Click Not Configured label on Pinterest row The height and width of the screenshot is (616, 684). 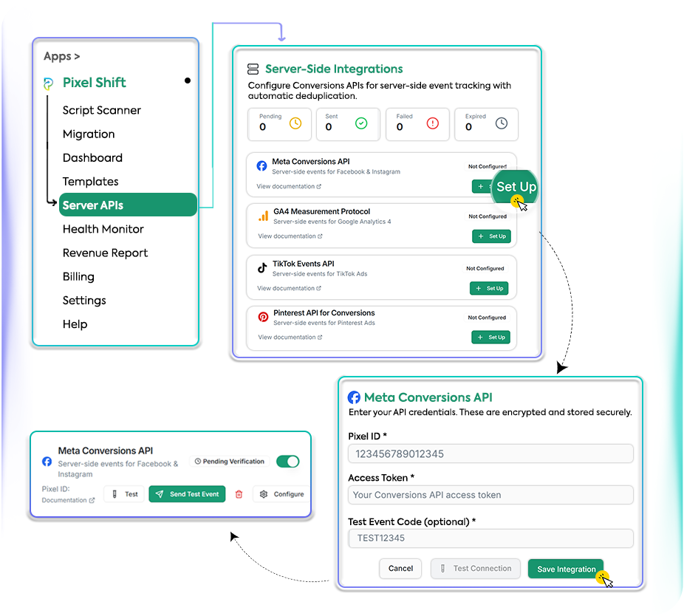click(487, 318)
